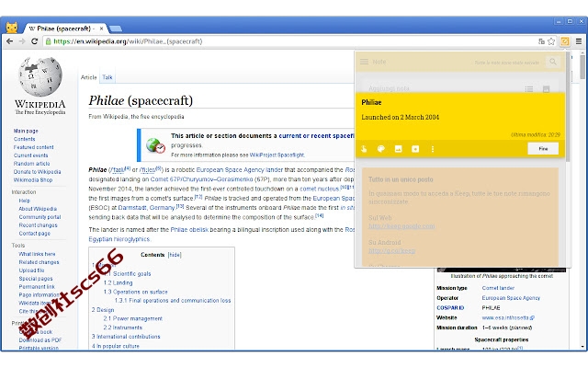Image resolution: width=588 pixels, height=368 pixels.
Task: Open the Chrome menu icon
Action: (x=579, y=41)
